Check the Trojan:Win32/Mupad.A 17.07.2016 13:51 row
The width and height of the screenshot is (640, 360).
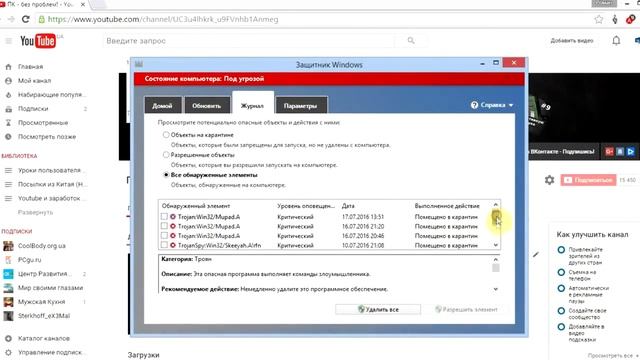[164, 217]
